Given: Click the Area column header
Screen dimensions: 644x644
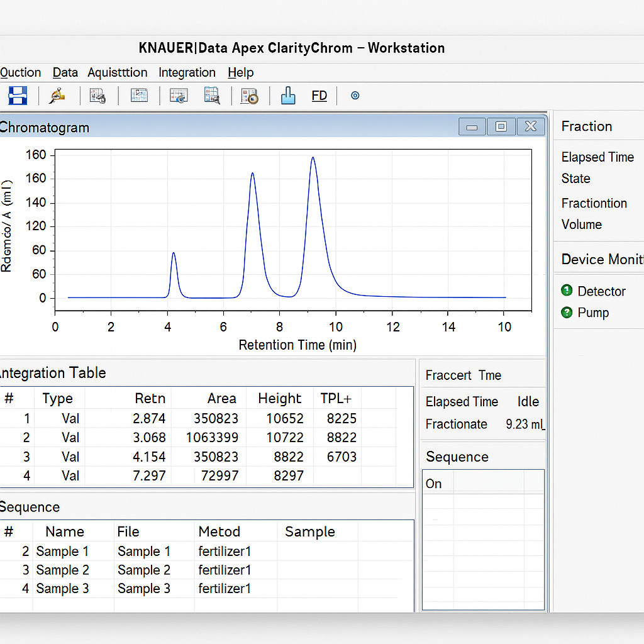Looking at the screenshot, I should point(221,398).
